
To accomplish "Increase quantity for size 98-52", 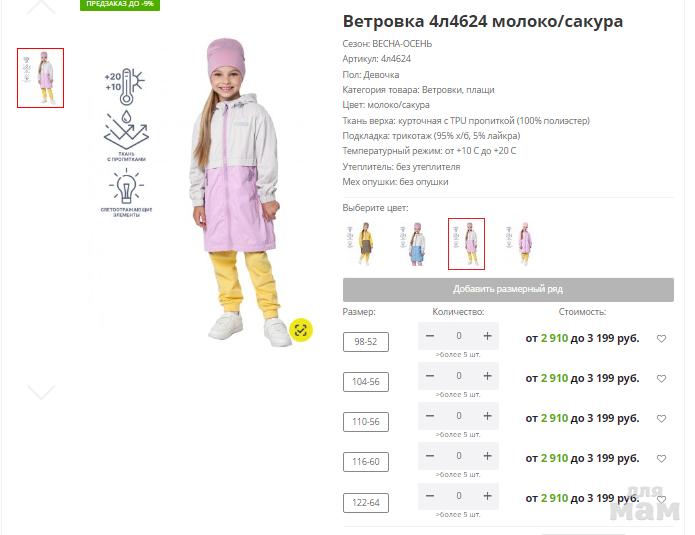I will (488, 336).
